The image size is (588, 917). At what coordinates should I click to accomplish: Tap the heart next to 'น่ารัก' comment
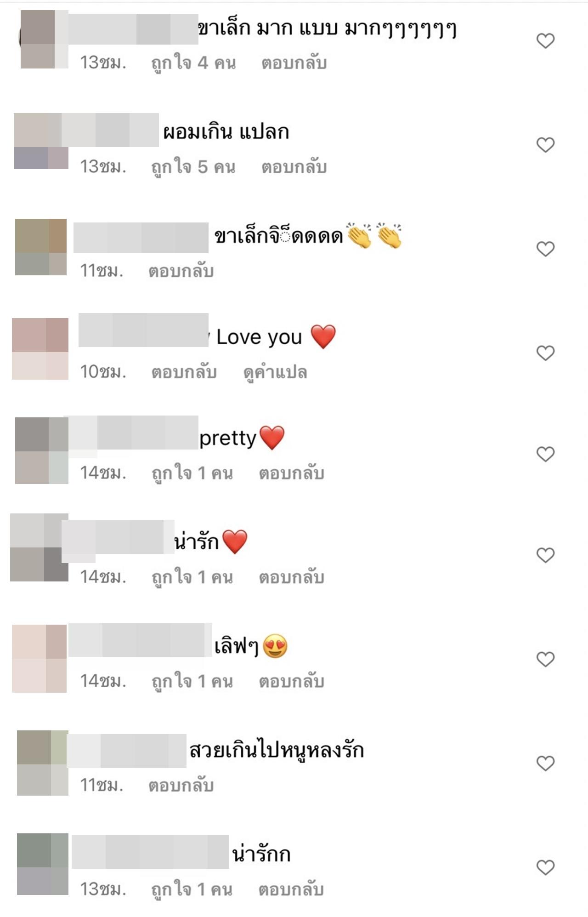click(x=545, y=555)
